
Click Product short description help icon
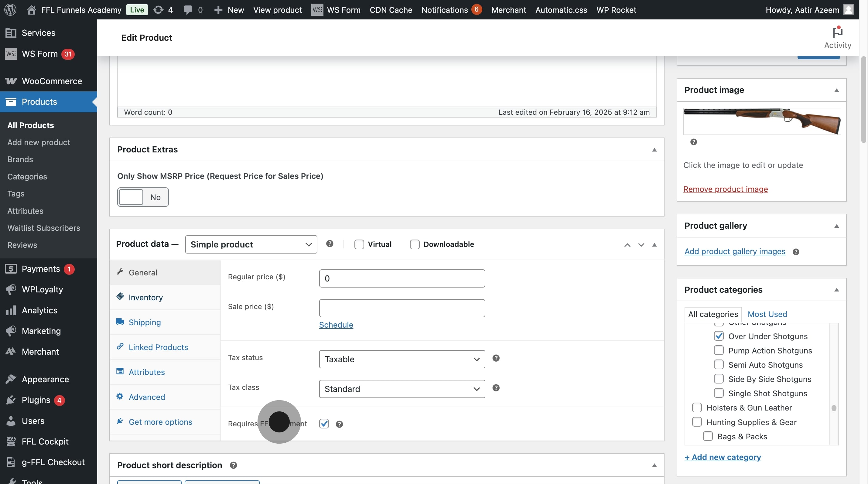(233, 465)
